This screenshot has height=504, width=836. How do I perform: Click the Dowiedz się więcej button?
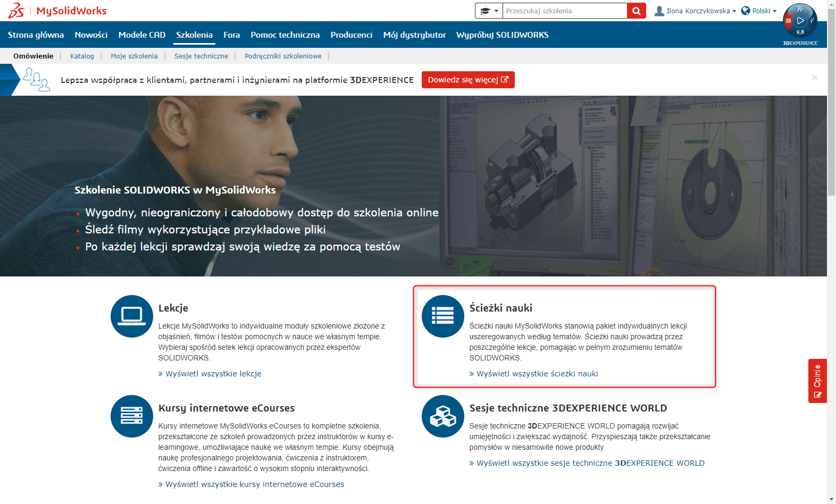[467, 80]
